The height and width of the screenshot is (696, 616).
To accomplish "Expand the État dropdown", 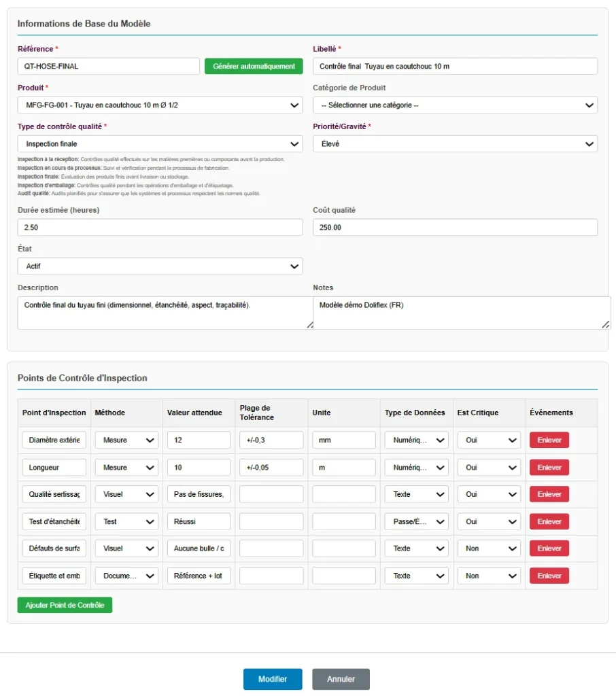I will click(x=160, y=266).
